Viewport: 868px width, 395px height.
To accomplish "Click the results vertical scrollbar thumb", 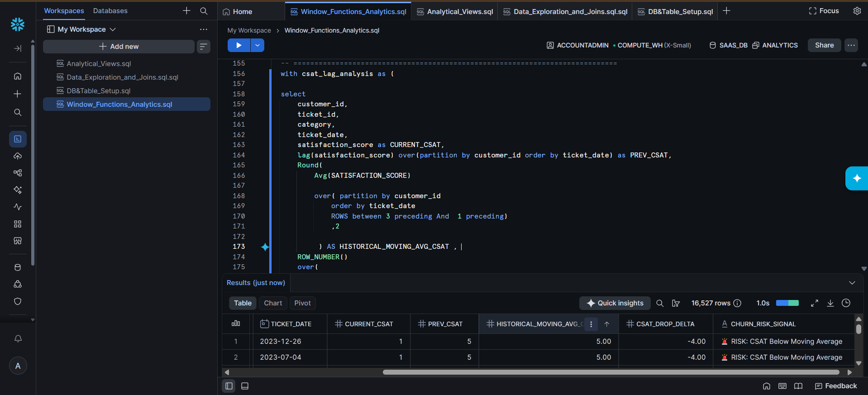I will 858,329.
